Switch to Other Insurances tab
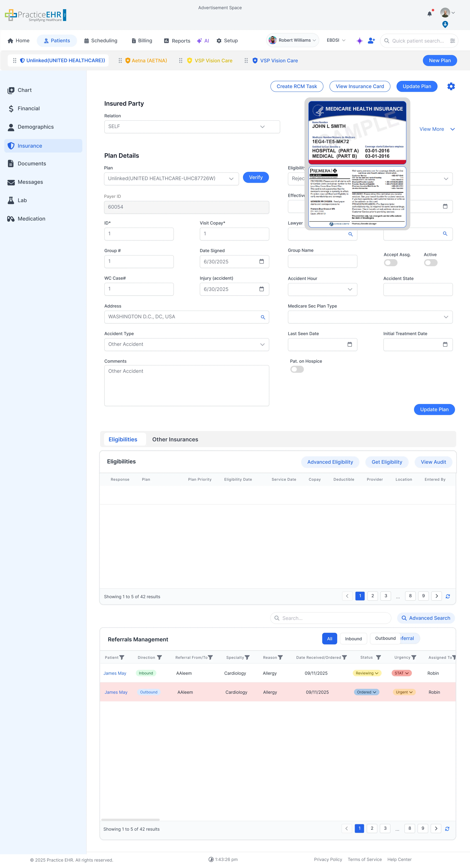Screen dimensions: 470x868 pyautogui.click(x=175, y=439)
